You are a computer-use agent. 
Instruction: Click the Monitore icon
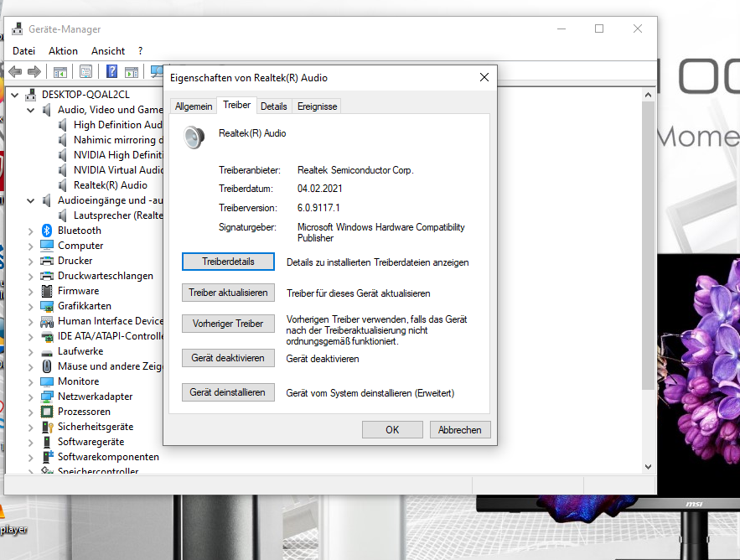click(x=47, y=381)
